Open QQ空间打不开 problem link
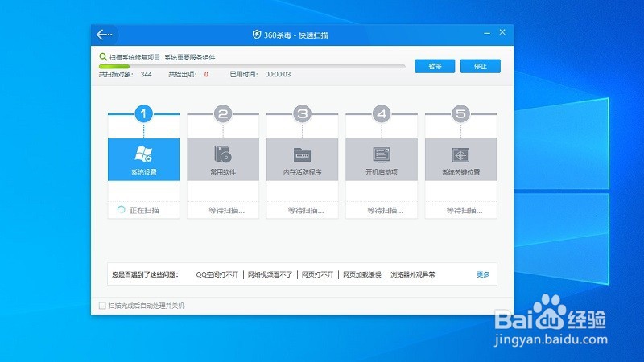Image resolution: width=644 pixels, height=362 pixels. pos(217,274)
